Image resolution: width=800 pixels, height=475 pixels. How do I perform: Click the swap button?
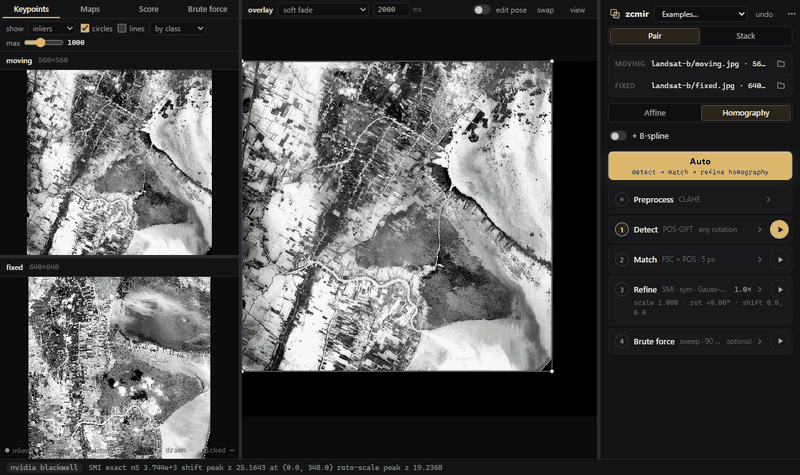click(545, 10)
